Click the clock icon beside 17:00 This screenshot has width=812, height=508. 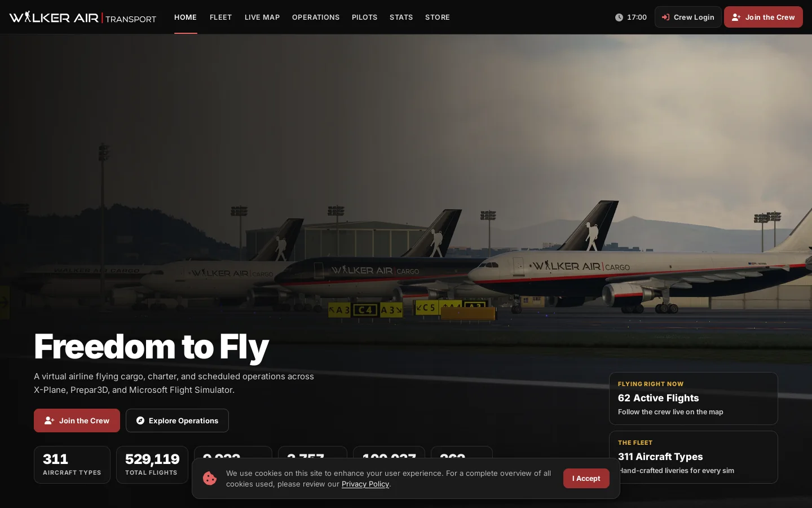(x=619, y=17)
